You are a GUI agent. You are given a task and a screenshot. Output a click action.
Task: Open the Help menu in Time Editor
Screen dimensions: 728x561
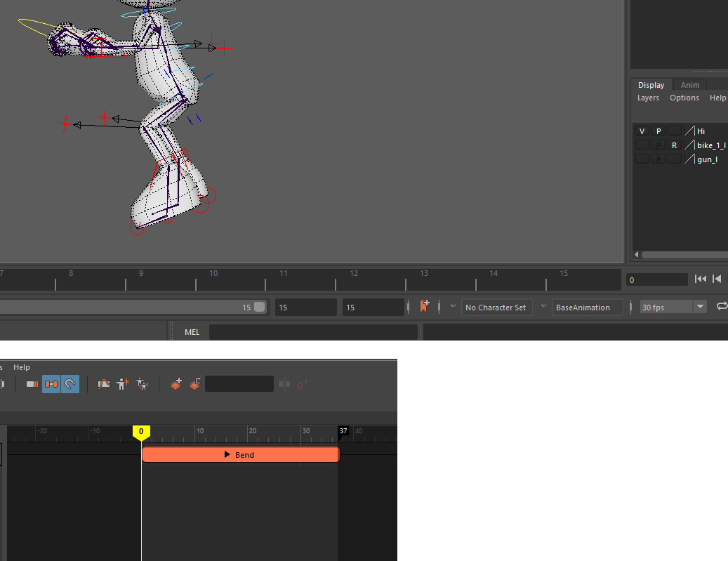coord(22,367)
